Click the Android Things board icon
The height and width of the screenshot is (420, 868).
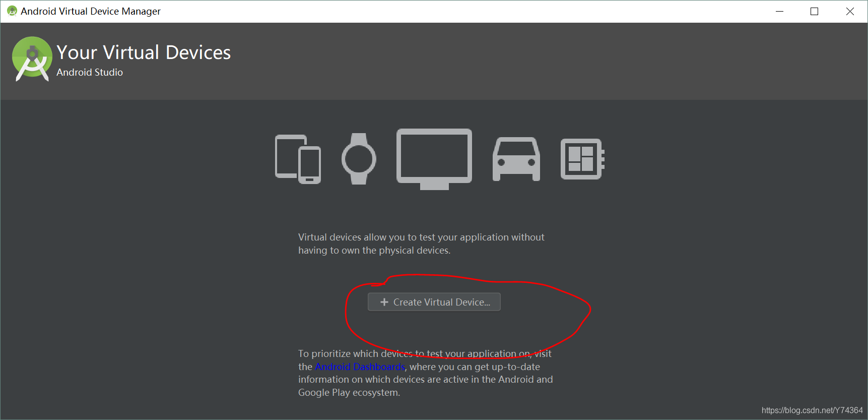[582, 159]
